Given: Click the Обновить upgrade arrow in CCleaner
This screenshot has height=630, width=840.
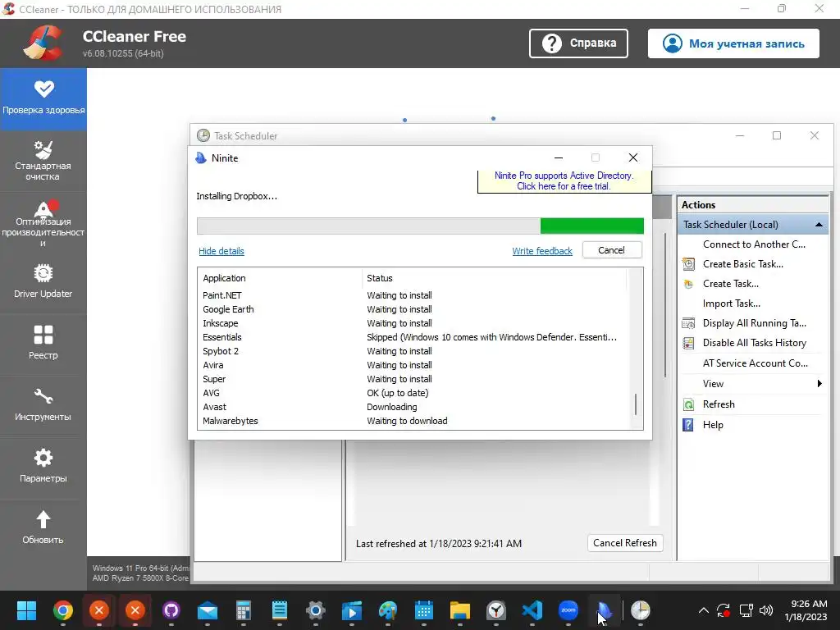Looking at the screenshot, I should 43,527.
